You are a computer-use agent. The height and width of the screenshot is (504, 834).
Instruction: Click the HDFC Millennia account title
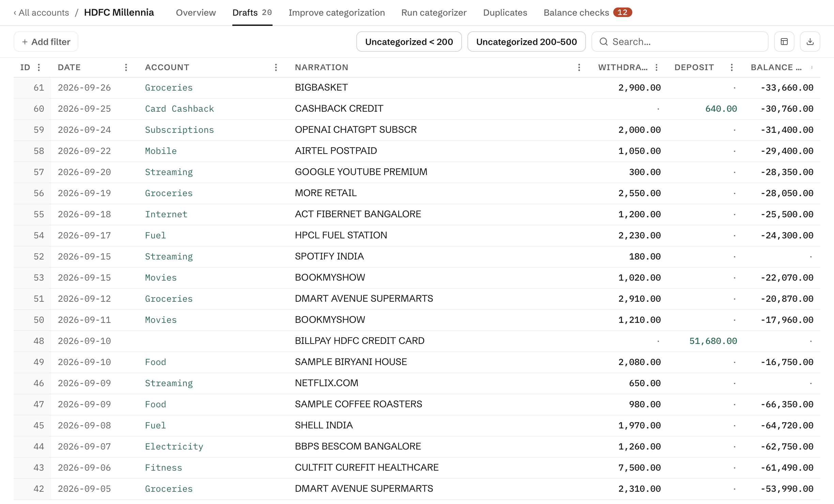pyautogui.click(x=119, y=13)
